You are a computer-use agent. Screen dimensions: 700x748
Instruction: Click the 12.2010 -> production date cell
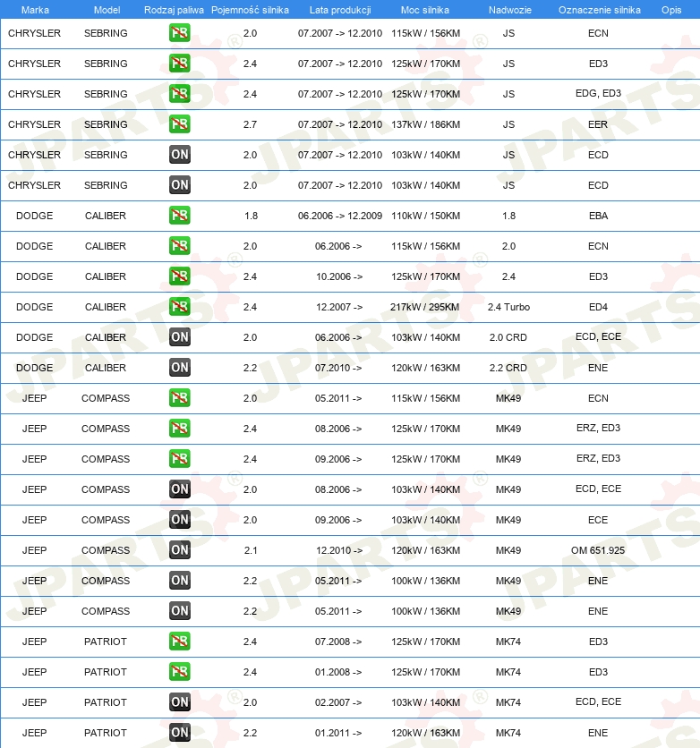point(339,550)
